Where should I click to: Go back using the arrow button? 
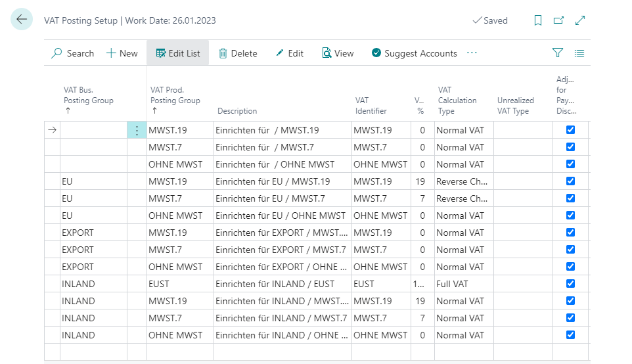pos(22,19)
